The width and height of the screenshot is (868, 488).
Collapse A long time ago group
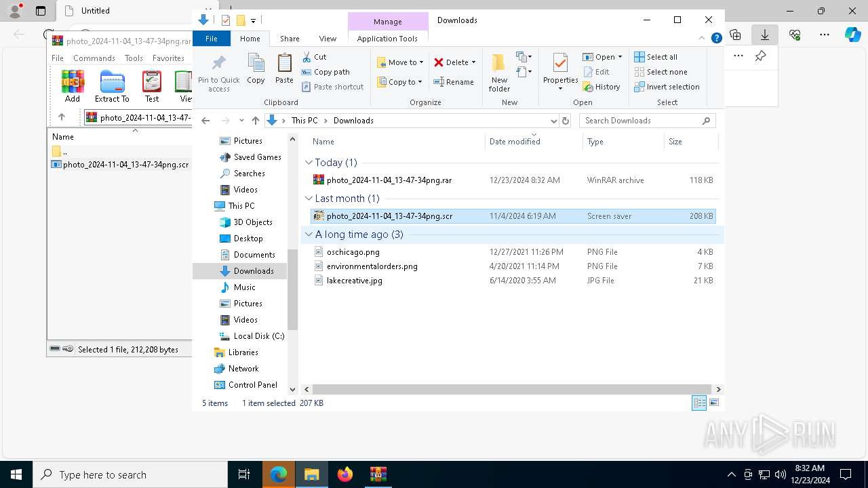pos(309,235)
